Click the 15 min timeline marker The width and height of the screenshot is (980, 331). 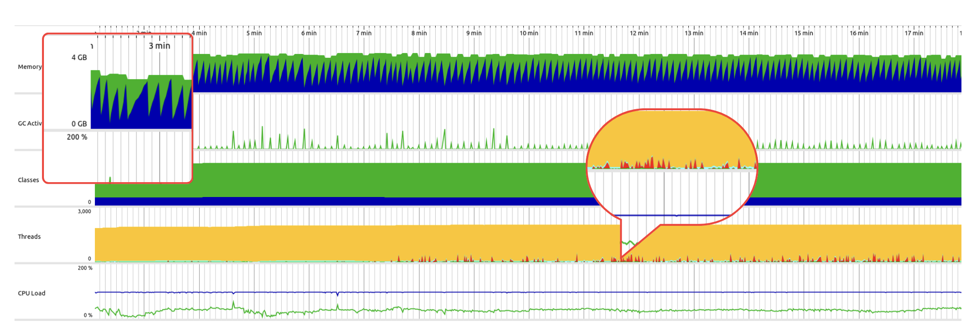pyautogui.click(x=804, y=33)
